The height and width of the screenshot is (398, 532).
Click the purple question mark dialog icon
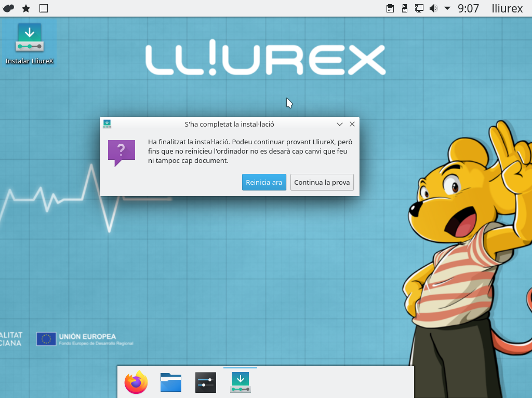click(x=122, y=153)
